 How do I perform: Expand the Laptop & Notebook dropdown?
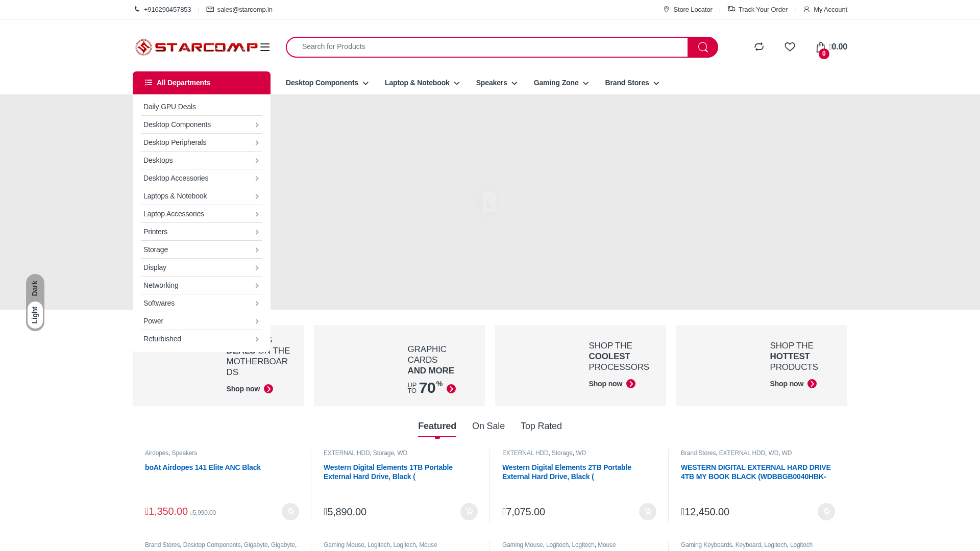(x=422, y=83)
